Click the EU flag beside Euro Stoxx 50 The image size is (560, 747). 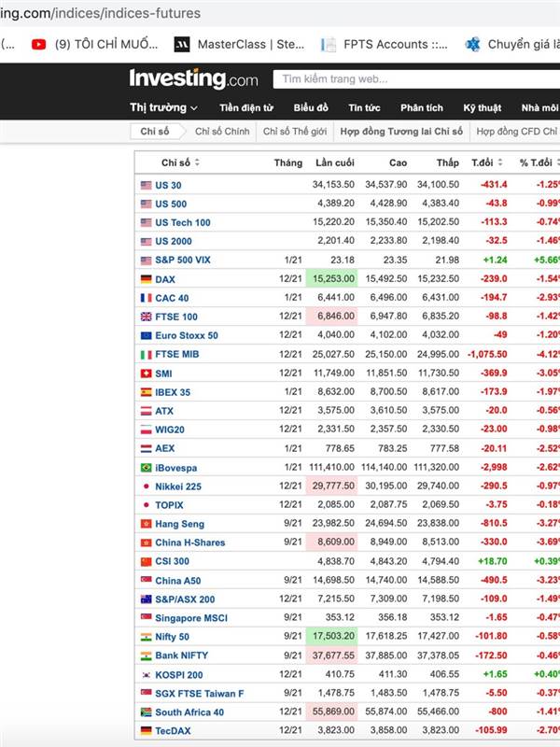pyautogui.click(x=147, y=335)
